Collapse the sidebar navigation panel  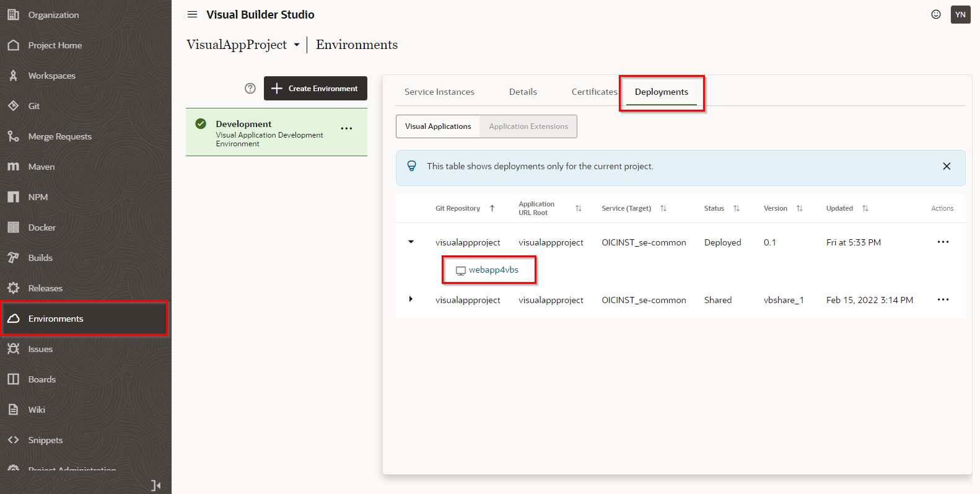156,485
